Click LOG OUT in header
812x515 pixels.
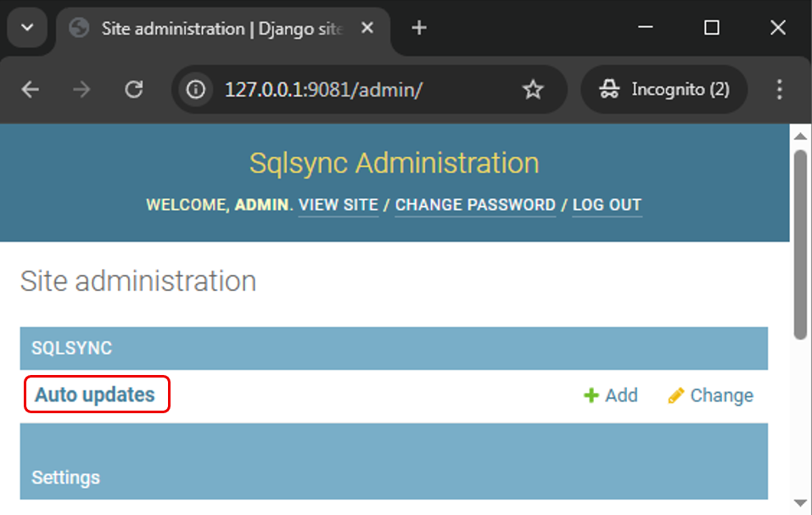607,205
